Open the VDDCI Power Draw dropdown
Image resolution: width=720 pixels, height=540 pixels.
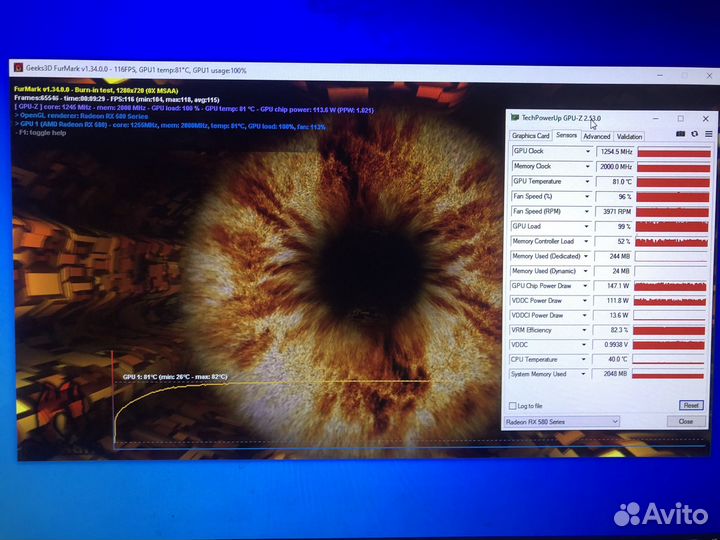(585, 315)
